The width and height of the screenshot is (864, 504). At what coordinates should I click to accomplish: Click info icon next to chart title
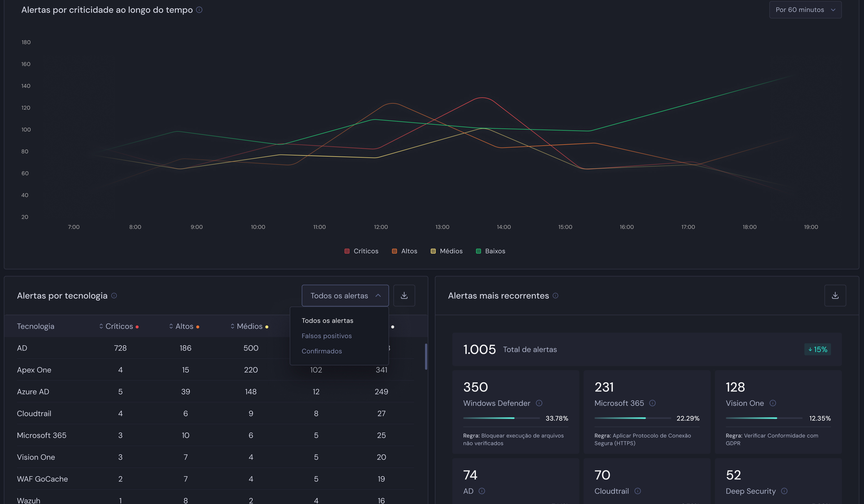199,10
